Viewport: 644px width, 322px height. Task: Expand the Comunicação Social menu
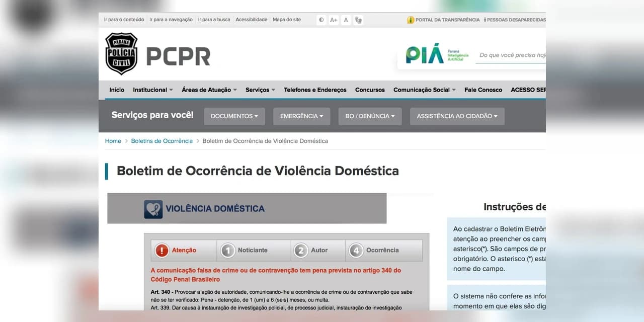[x=425, y=90]
